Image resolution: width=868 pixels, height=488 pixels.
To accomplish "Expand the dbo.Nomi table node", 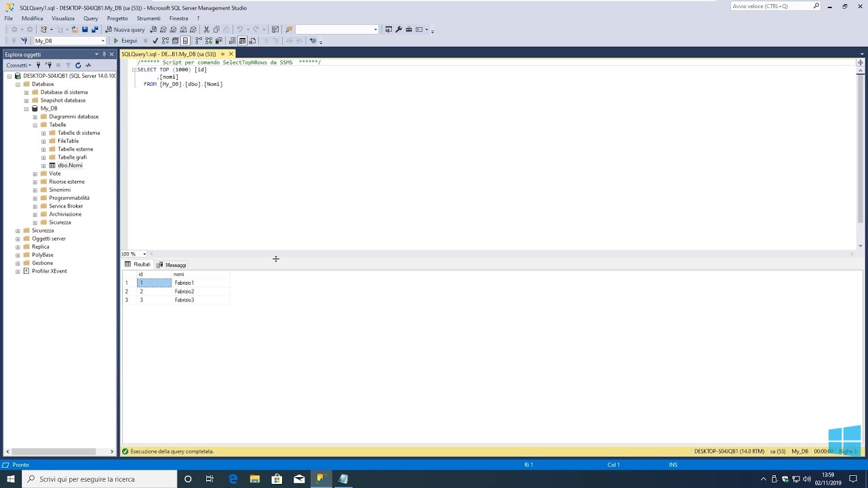I will click(43, 165).
